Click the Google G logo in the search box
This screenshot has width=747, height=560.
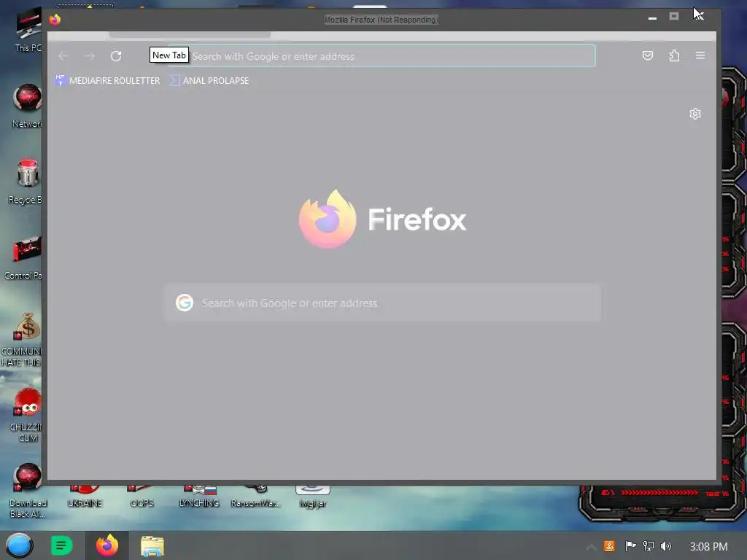coord(185,303)
